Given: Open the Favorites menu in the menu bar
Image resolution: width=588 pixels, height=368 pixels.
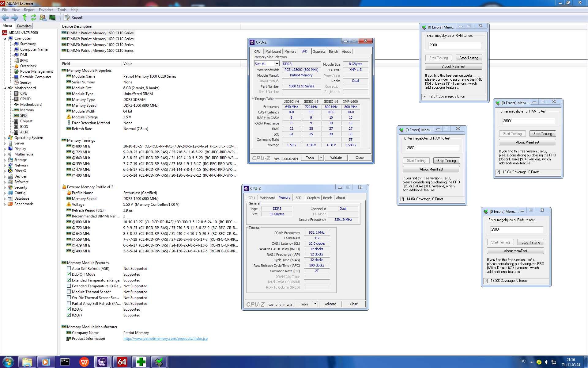Looking at the screenshot, I should (46, 10).
